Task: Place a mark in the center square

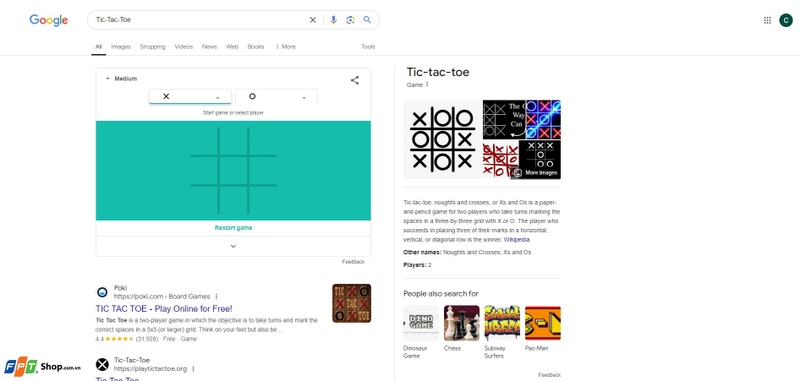Action: click(234, 170)
